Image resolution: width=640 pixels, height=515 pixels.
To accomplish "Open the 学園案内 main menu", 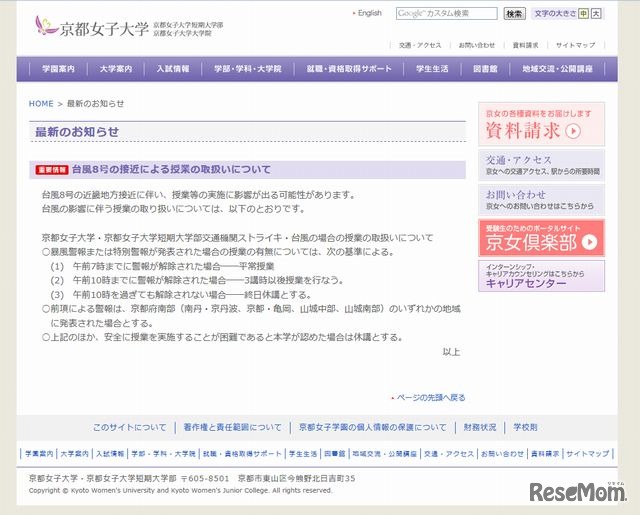I will 58,69.
